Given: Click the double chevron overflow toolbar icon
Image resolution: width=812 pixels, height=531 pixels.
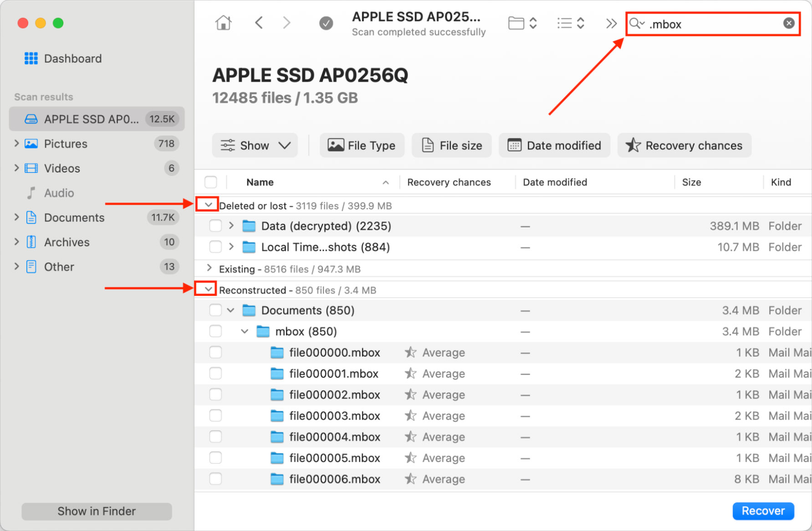Looking at the screenshot, I should pos(611,23).
